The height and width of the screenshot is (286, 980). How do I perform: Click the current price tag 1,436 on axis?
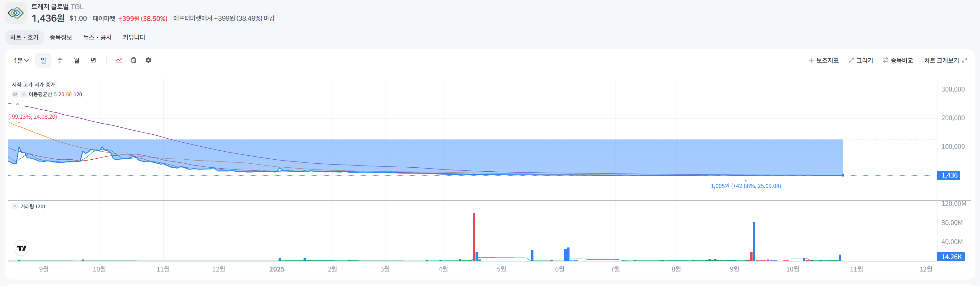tap(949, 175)
